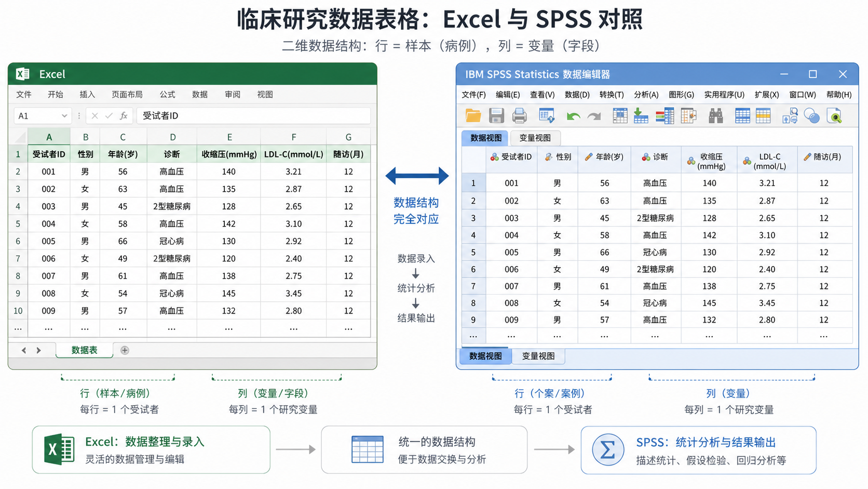Add new sheet with plus icon
Viewport: 868px width, 489px height.
(x=125, y=350)
